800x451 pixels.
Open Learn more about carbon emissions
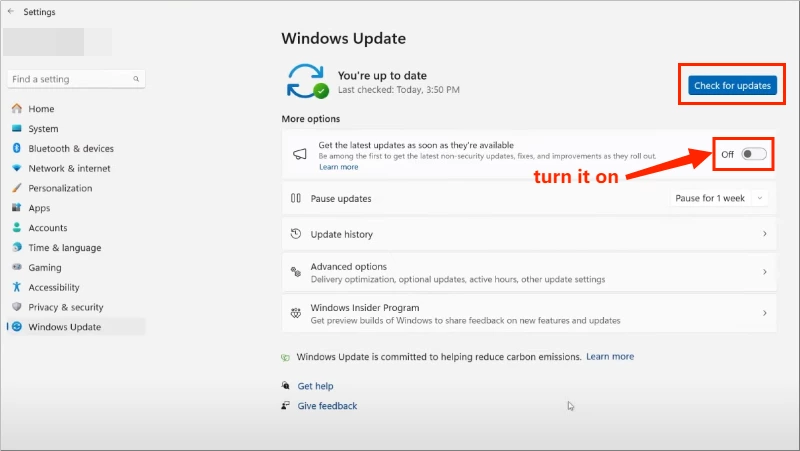[610, 357]
